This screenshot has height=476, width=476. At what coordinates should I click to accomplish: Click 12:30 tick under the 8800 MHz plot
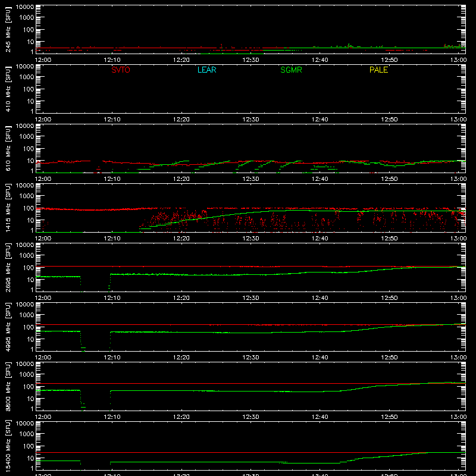coord(250,417)
